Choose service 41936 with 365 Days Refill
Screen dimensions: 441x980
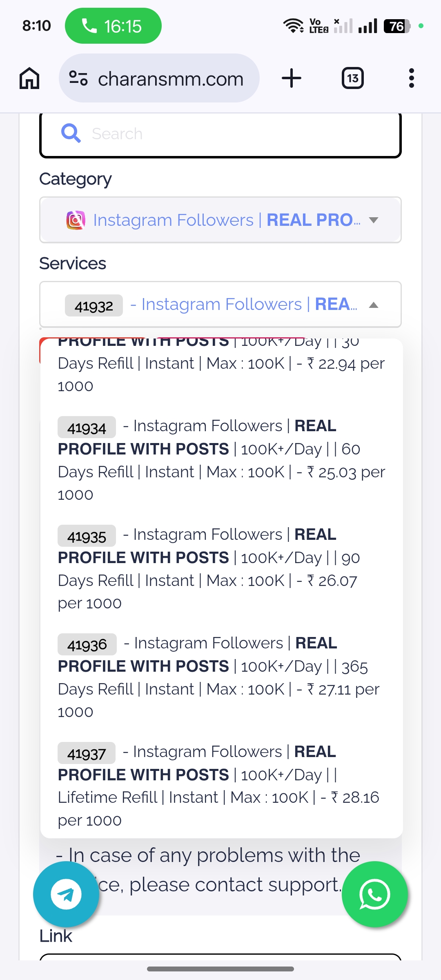tap(220, 677)
